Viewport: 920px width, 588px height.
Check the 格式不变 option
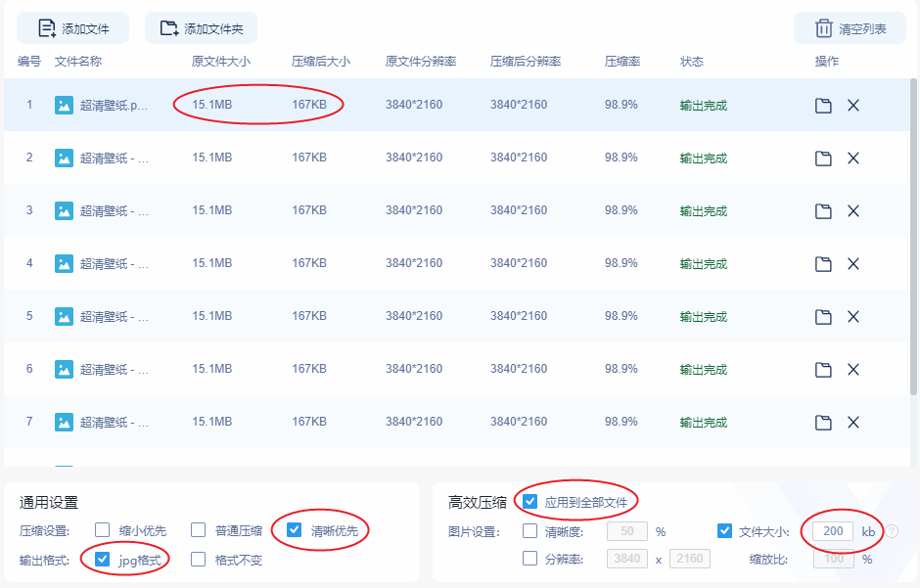click(x=199, y=559)
